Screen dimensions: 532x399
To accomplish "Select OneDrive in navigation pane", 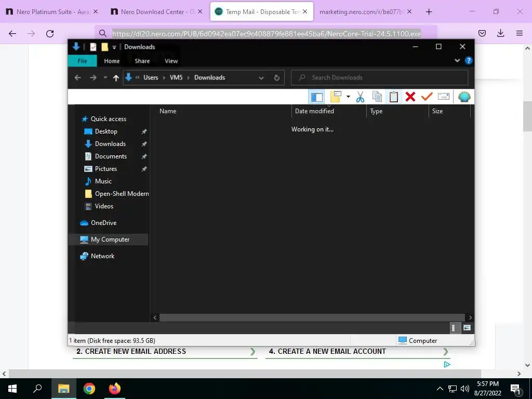I will (x=103, y=223).
